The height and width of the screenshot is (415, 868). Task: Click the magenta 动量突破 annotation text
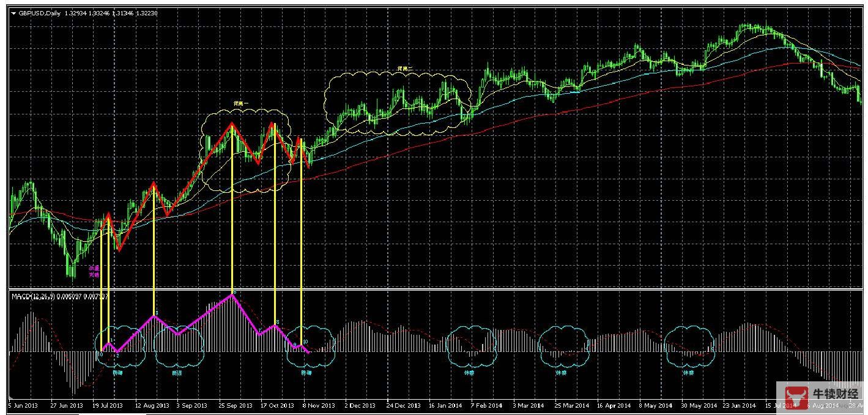click(94, 272)
